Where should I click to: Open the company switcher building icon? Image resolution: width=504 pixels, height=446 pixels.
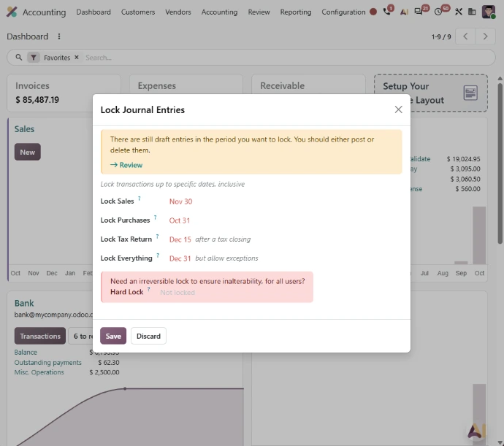(472, 12)
